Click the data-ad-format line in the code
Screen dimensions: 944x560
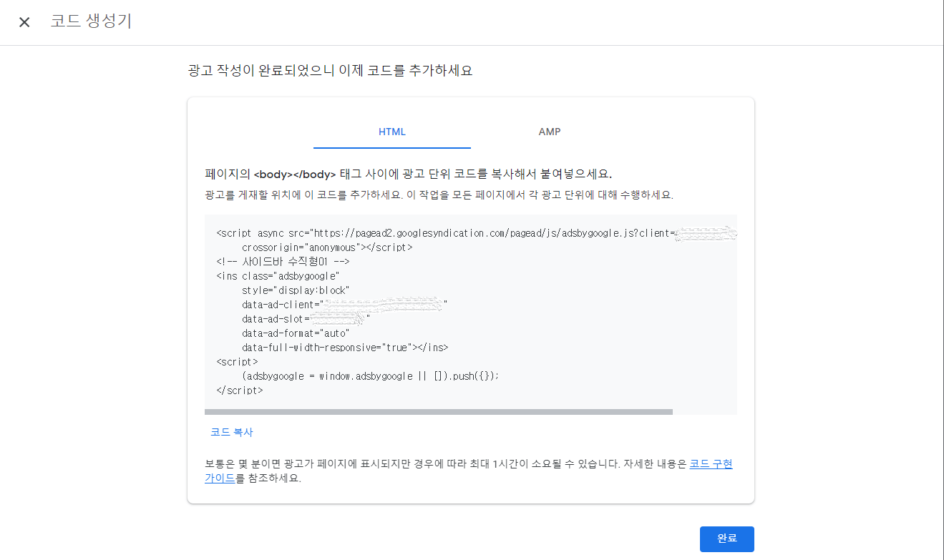click(x=295, y=333)
